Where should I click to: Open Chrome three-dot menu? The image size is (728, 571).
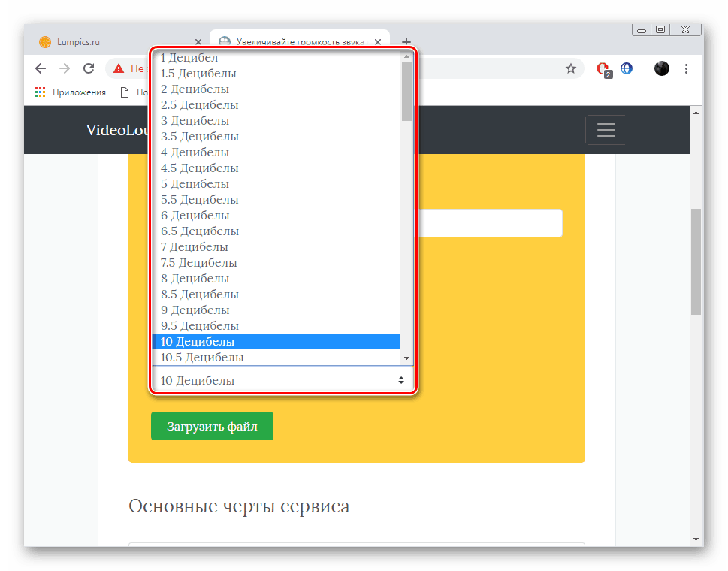(x=686, y=68)
